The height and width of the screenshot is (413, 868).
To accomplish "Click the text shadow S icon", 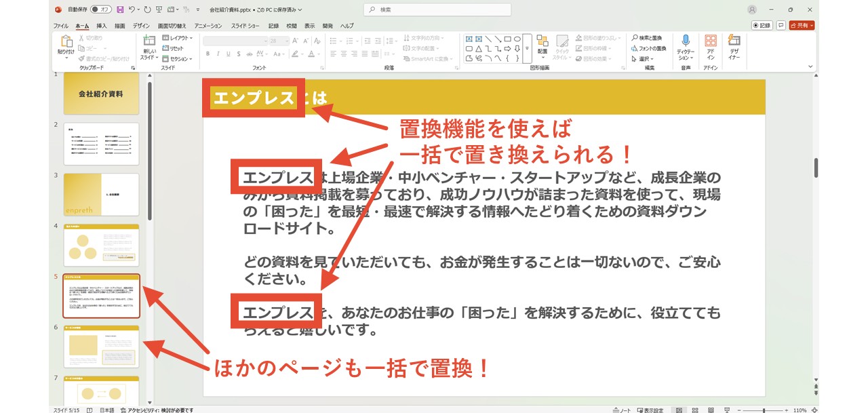I will (239, 54).
